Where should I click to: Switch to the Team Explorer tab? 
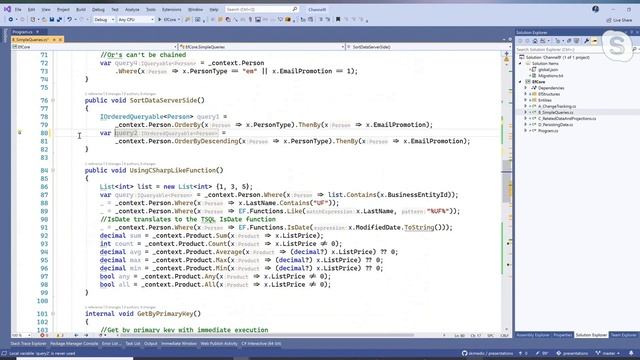point(623,335)
